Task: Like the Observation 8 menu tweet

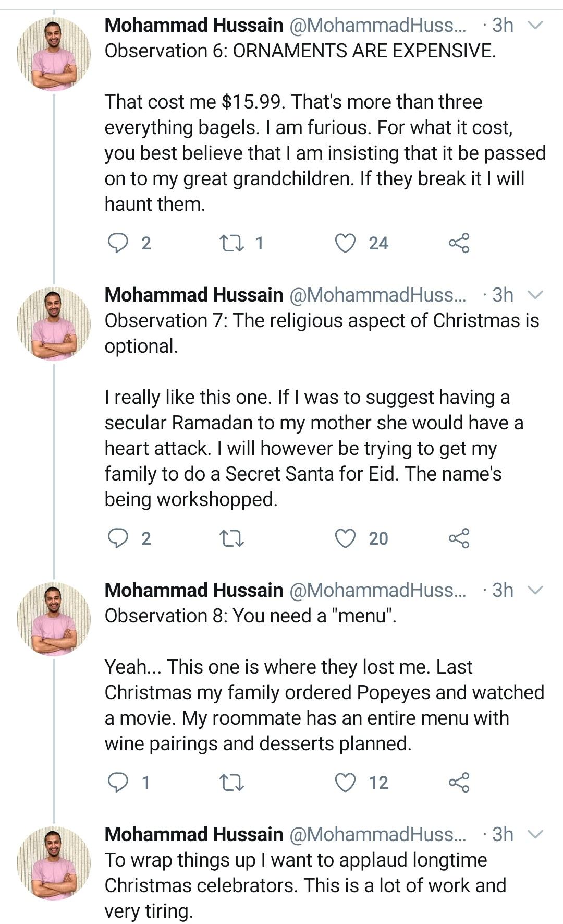Action: [345, 783]
